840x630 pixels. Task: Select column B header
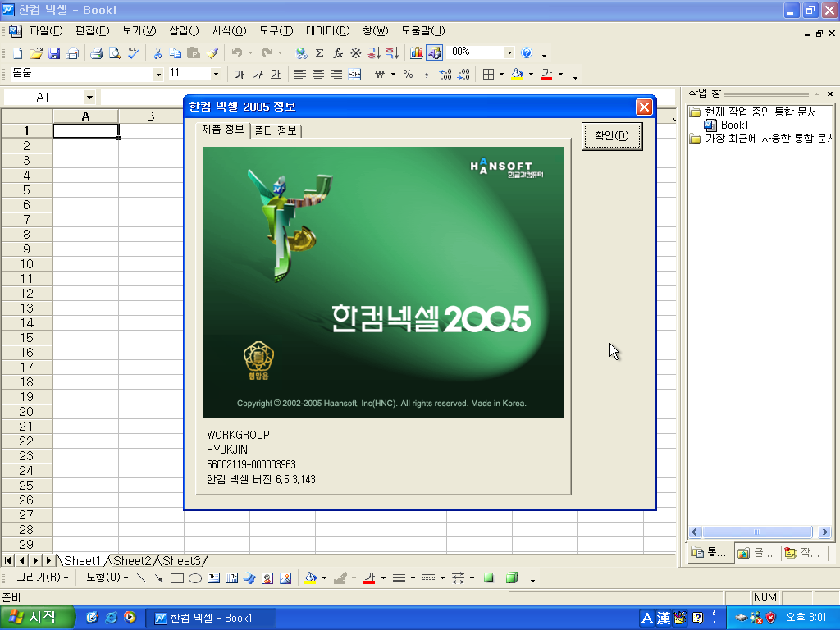pos(151,116)
